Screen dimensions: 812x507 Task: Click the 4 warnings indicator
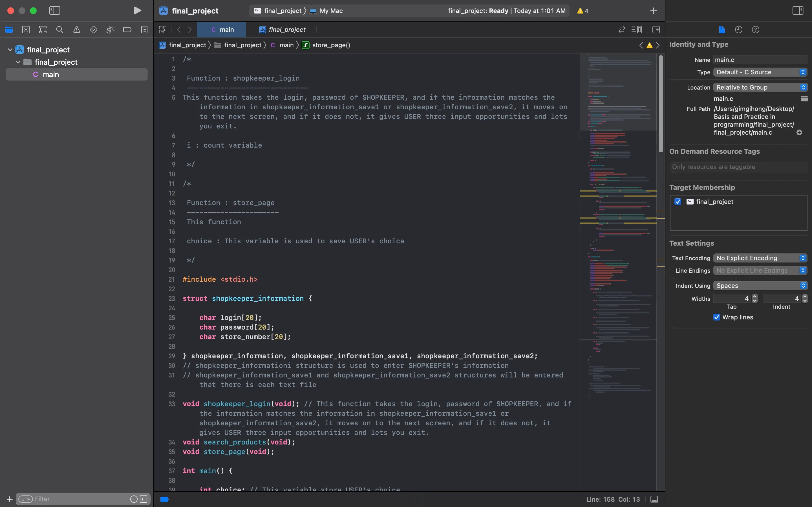(582, 11)
